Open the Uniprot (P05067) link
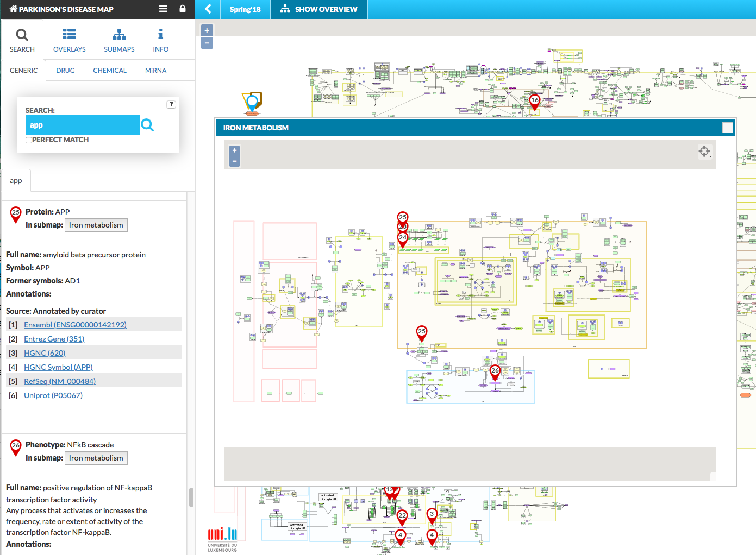756x555 pixels. [53, 395]
